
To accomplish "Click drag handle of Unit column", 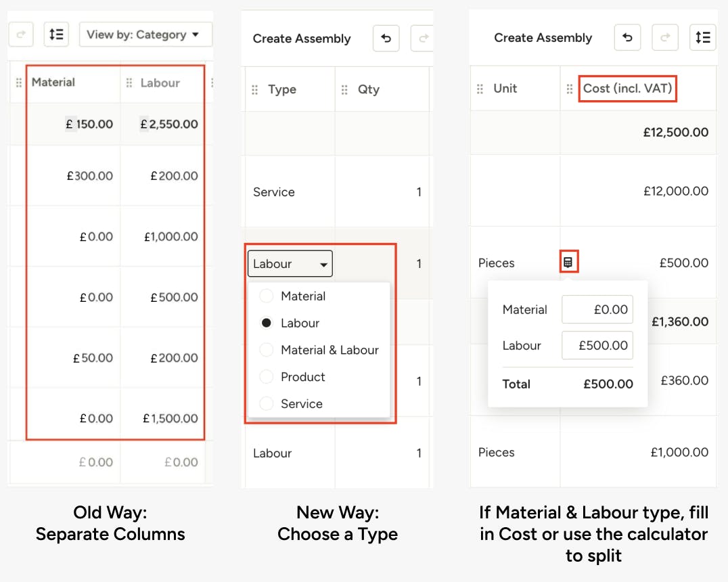I will (x=480, y=89).
